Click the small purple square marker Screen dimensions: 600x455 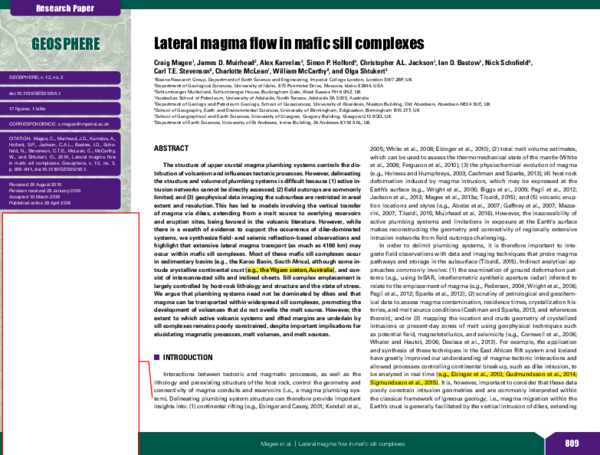click(156, 357)
